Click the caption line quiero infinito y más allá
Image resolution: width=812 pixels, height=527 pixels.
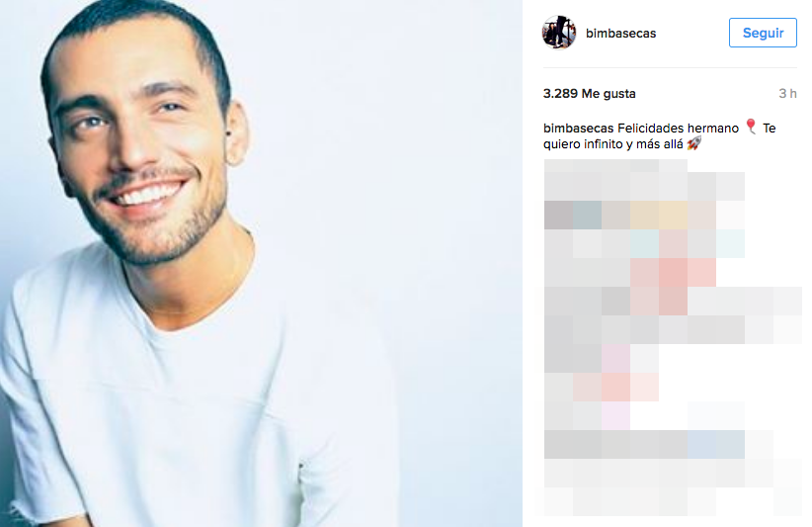coord(613,144)
